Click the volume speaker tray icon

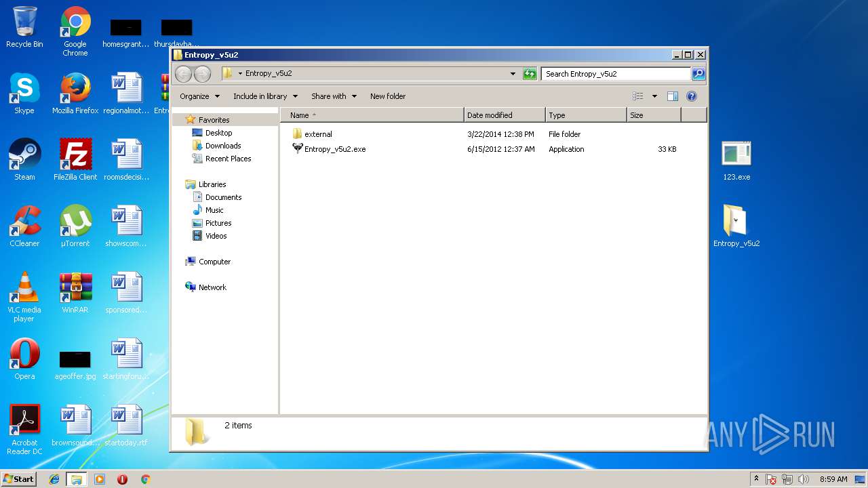coord(804,479)
